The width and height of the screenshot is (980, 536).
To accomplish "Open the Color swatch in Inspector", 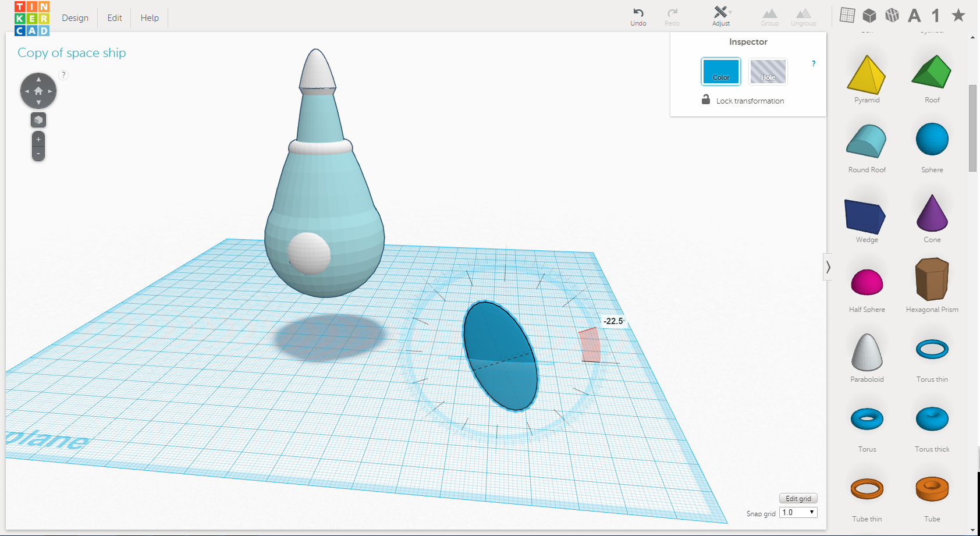I will click(x=721, y=72).
